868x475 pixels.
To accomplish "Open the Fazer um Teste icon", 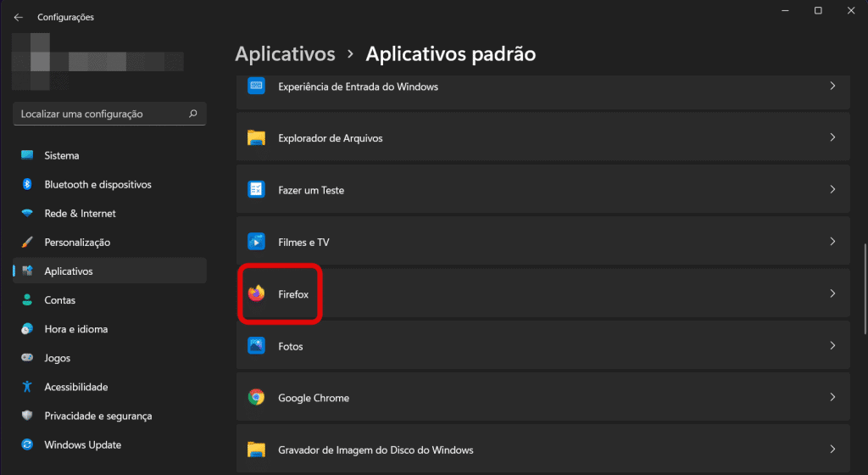I will click(256, 189).
